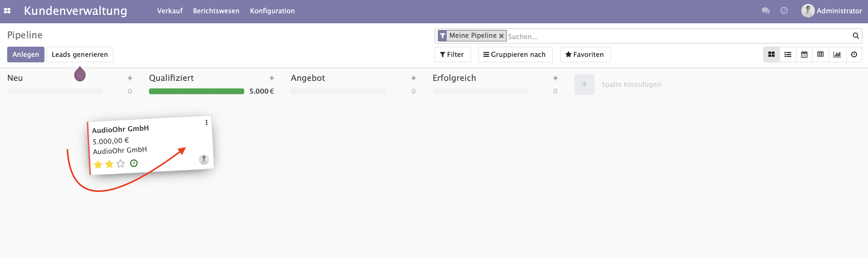
Task: Focus the Suchen search field
Action: (x=679, y=36)
